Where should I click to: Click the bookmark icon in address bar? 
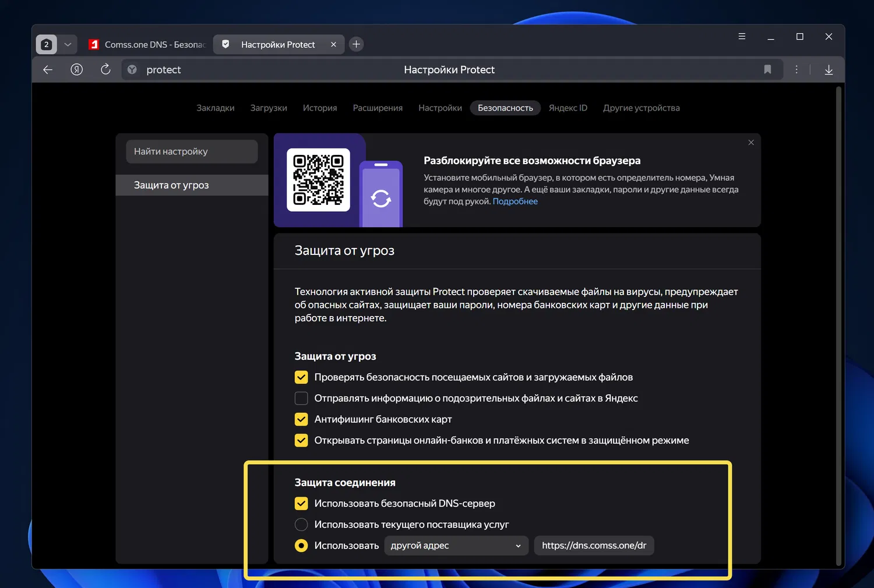click(767, 70)
